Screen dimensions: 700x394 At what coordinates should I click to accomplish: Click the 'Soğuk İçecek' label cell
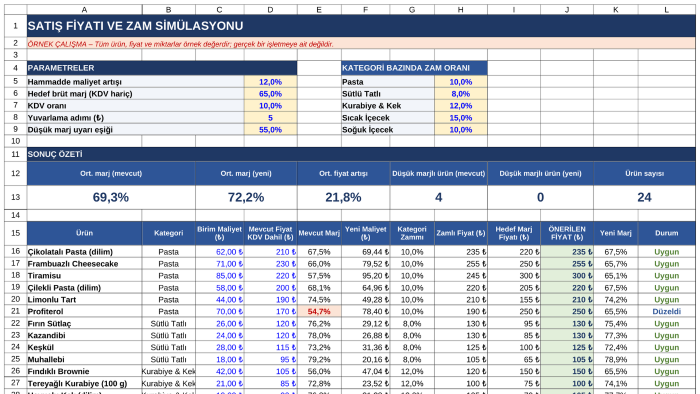388,130
